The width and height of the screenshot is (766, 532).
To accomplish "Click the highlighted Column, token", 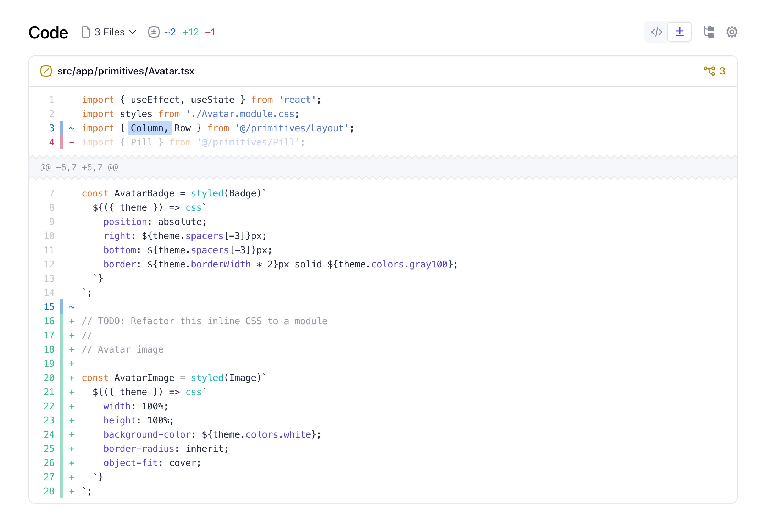I will 150,128.
